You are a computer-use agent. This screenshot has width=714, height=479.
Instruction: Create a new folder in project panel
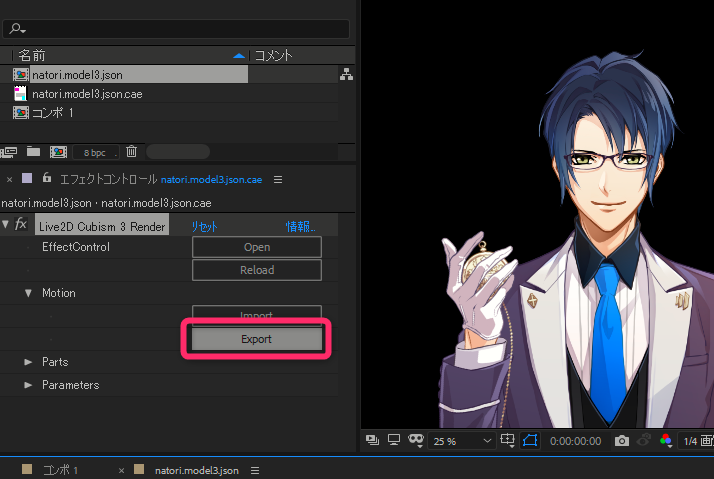(x=33, y=151)
